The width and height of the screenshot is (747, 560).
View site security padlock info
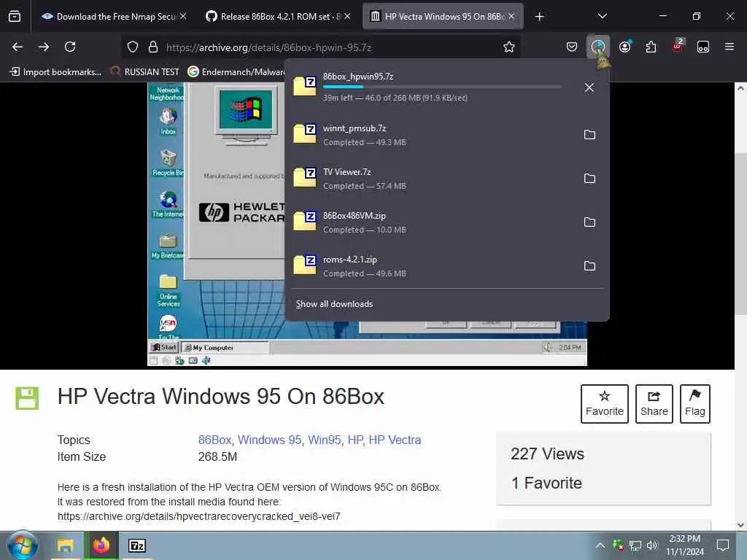point(153,47)
